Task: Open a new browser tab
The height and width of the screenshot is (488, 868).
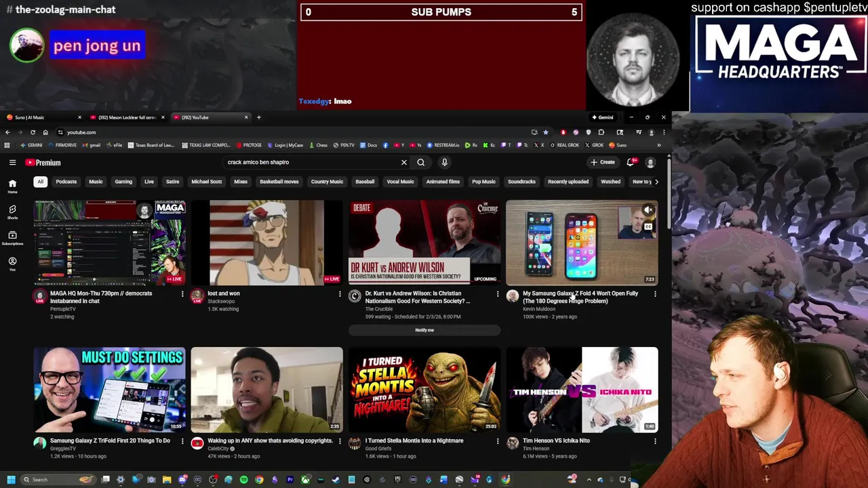Action: [258, 117]
